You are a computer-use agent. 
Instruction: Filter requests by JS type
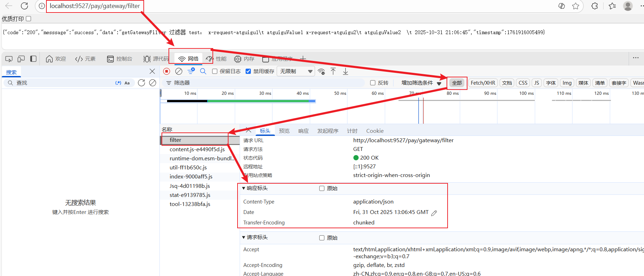537,83
